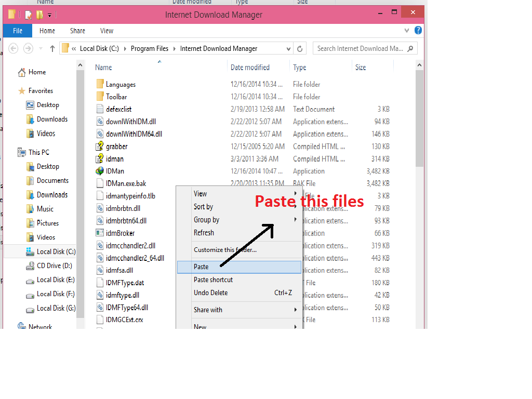Select the Toolbar folder icon
Image resolution: width=532 pixels, height=399 pixels.
[100, 96]
